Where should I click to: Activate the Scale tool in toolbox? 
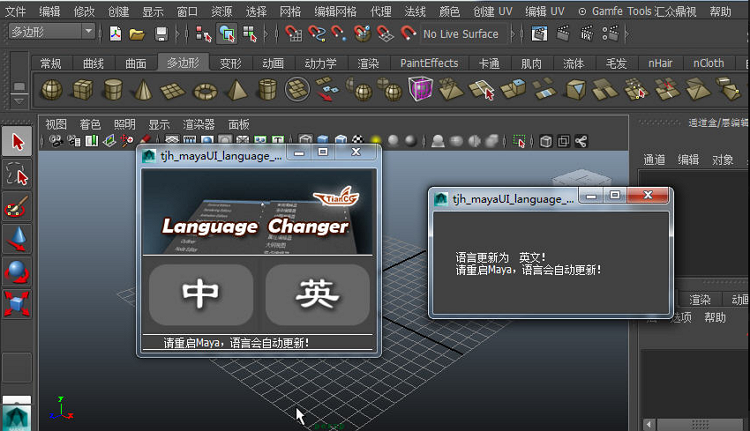point(17,303)
